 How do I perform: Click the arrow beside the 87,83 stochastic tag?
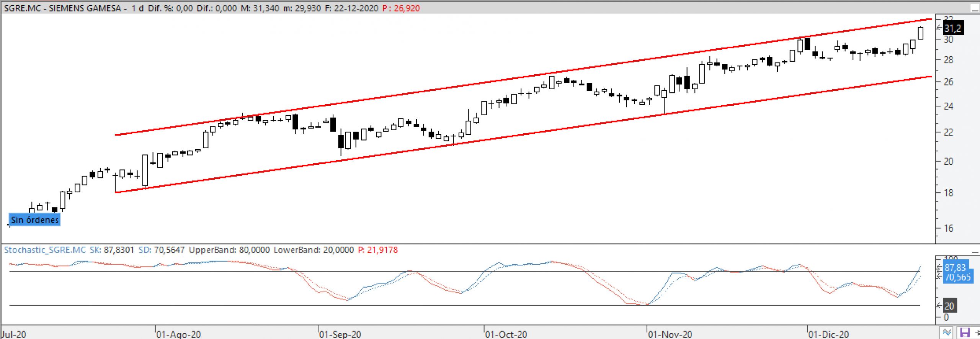pos(939,267)
